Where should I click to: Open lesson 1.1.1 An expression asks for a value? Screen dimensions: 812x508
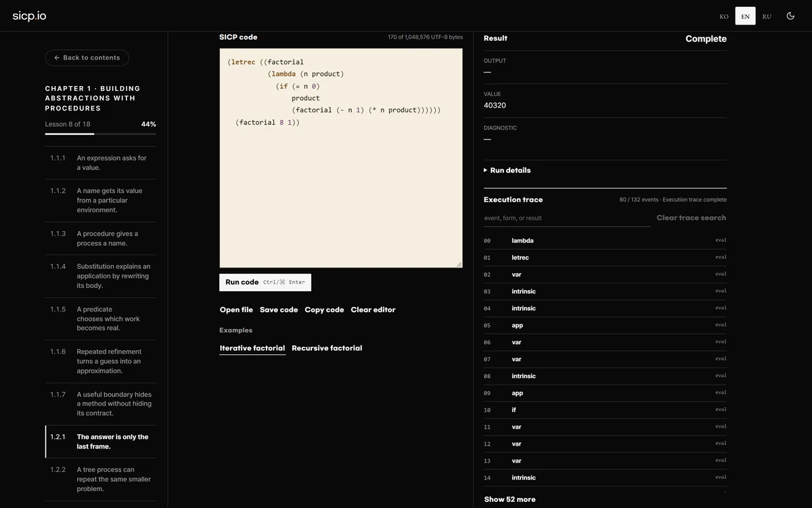point(101,163)
